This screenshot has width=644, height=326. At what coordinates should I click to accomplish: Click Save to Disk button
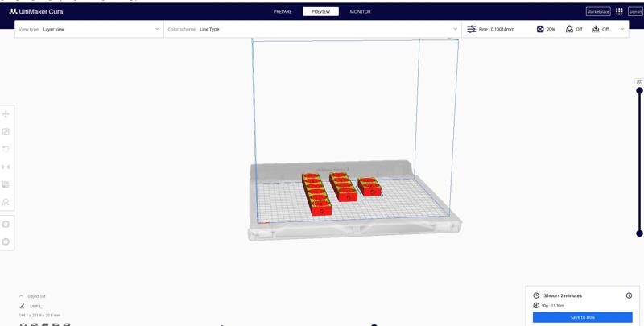click(x=582, y=317)
